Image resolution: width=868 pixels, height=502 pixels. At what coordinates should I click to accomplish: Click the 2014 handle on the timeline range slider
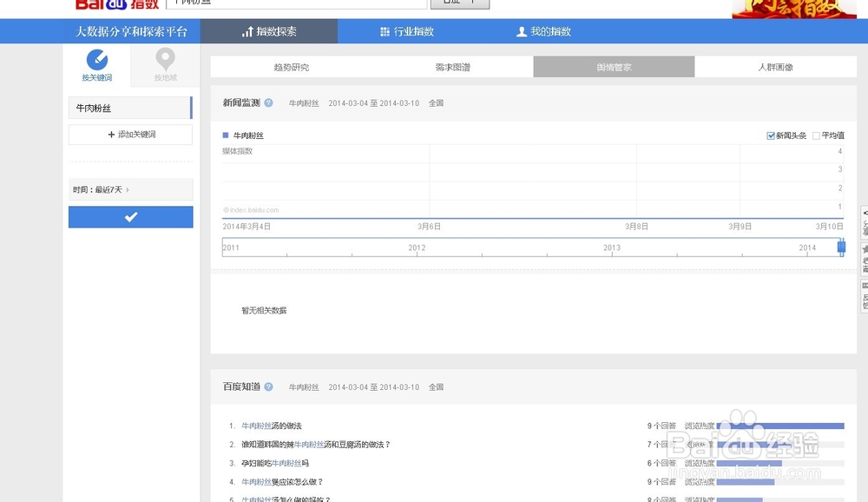click(x=841, y=248)
